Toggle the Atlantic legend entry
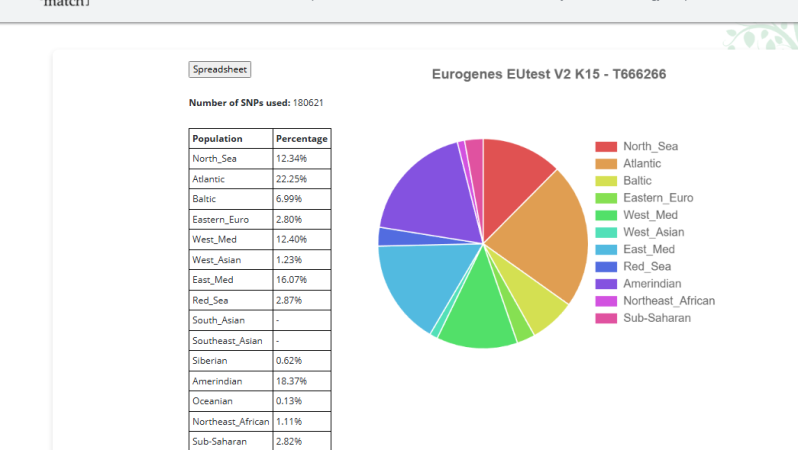The height and width of the screenshot is (450, 798). click(628, 163)
